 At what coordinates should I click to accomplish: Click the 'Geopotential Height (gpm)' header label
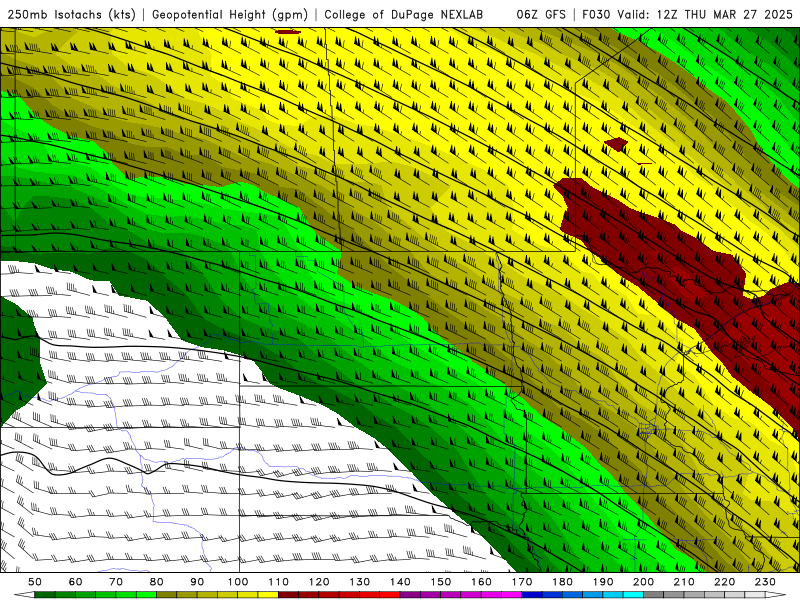[230, 15]
